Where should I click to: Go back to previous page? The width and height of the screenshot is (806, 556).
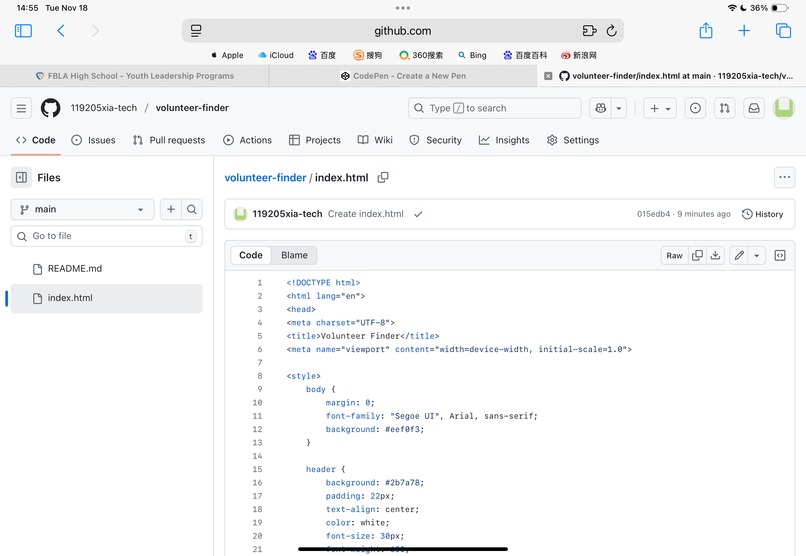[x=61, y=31]
